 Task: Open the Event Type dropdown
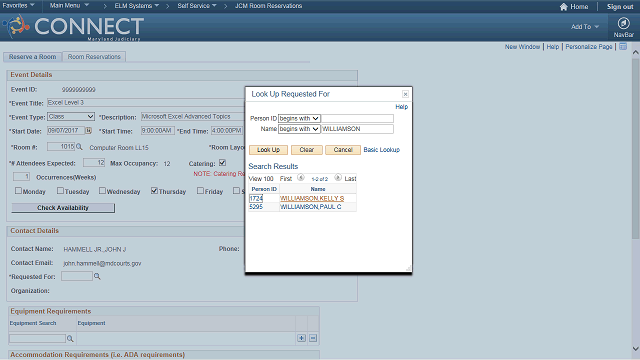71,117
